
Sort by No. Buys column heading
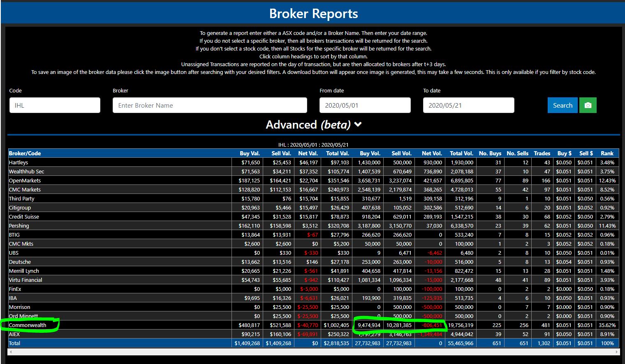click(x=490, y=153)
